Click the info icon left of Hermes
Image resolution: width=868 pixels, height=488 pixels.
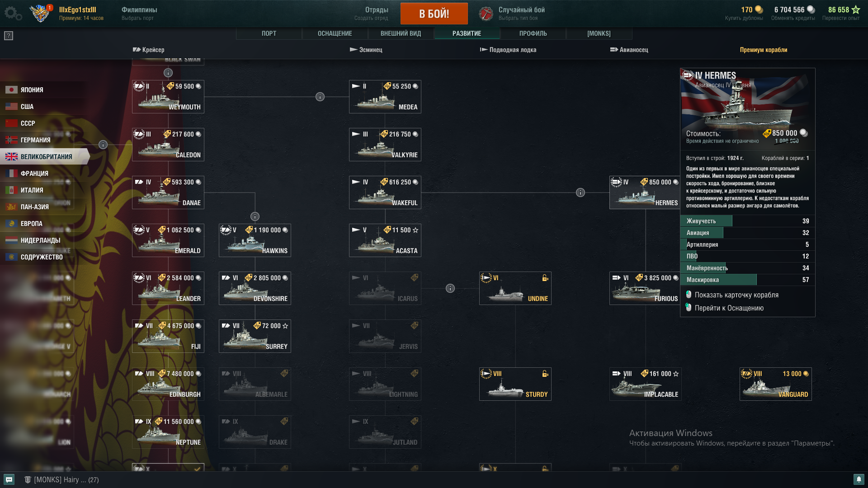(580, 192)
